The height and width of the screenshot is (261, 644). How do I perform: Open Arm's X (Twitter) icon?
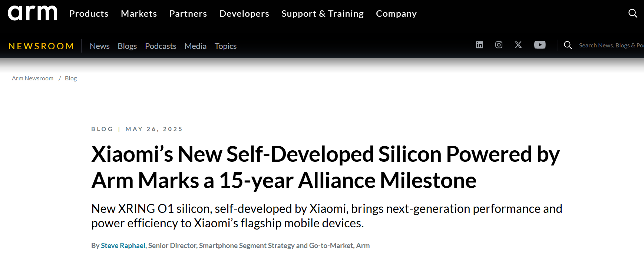coord(518,45)
